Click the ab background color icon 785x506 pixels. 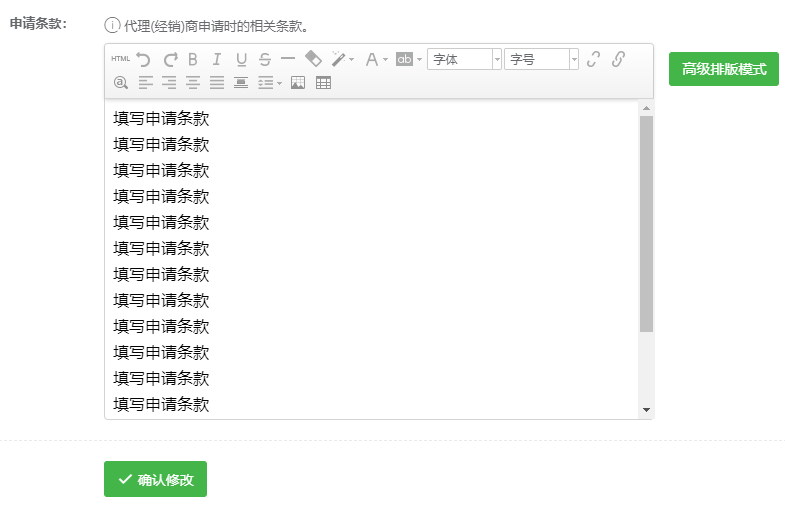(404, 60)
